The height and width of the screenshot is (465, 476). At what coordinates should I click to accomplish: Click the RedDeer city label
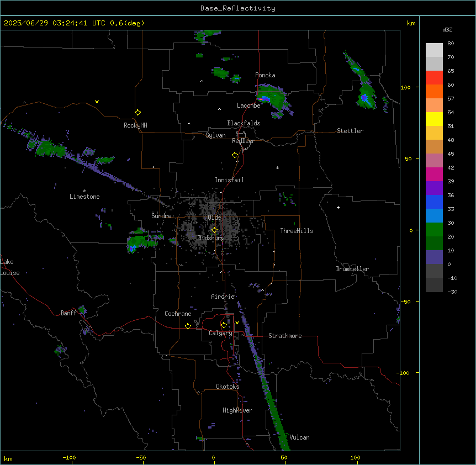243,141
